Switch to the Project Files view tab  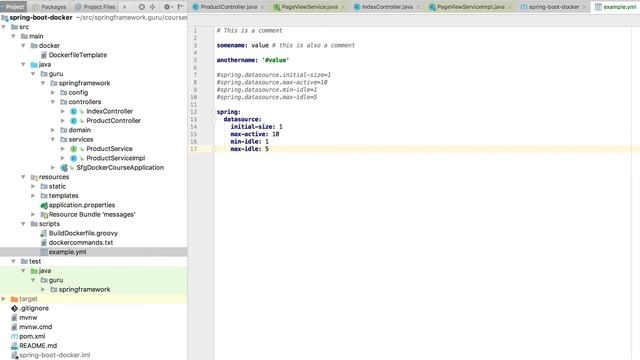click(95, 7)
